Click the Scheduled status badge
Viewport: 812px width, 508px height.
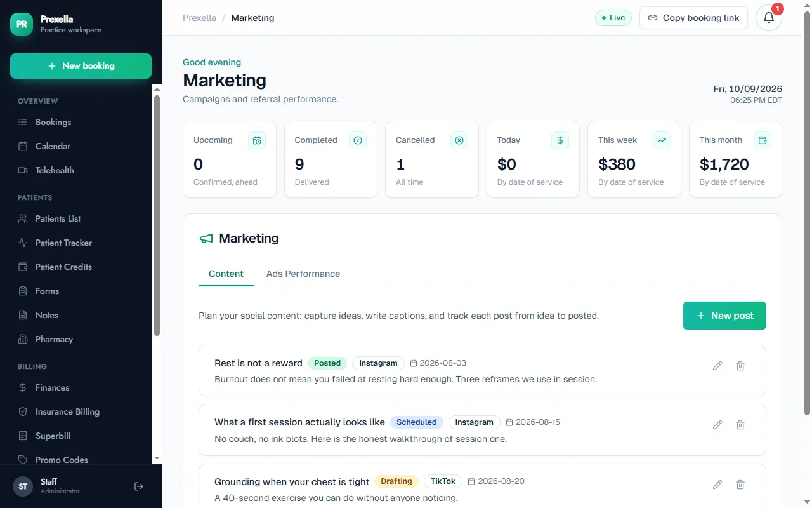(417, 422)
